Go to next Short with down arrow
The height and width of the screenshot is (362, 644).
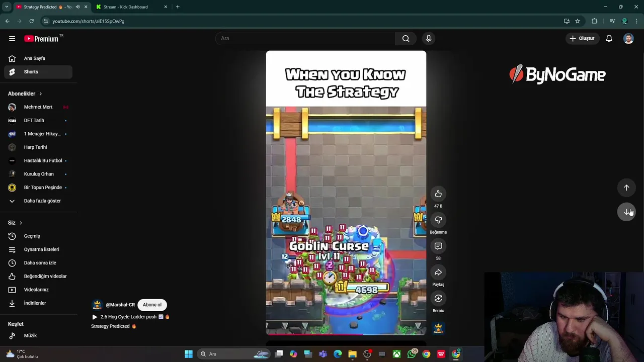(626, 212)
